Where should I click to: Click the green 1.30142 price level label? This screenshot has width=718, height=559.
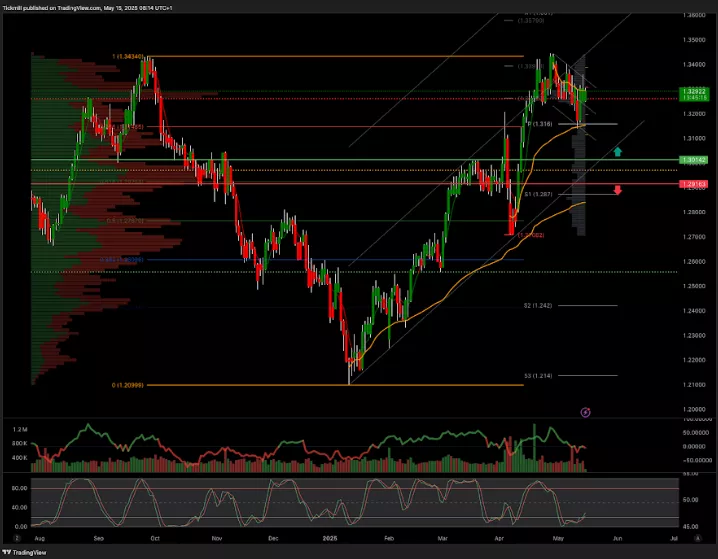[x=693, y=160]
